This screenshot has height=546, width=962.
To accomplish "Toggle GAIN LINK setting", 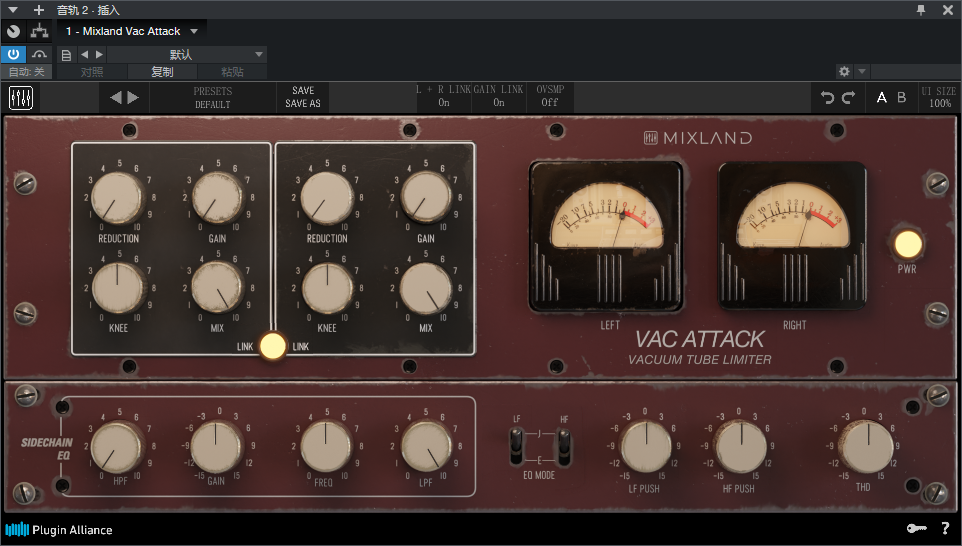I will [499, 96].
